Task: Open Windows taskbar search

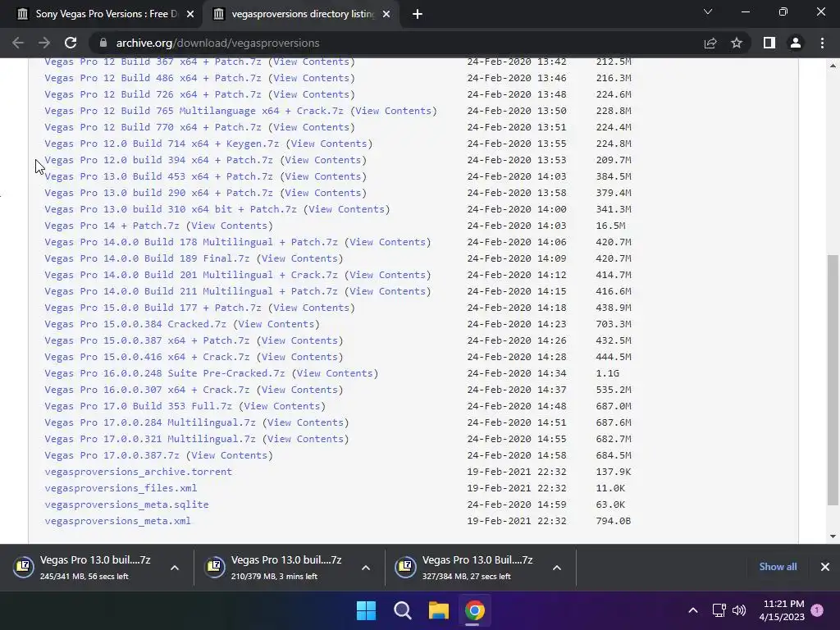Action: 402,610
